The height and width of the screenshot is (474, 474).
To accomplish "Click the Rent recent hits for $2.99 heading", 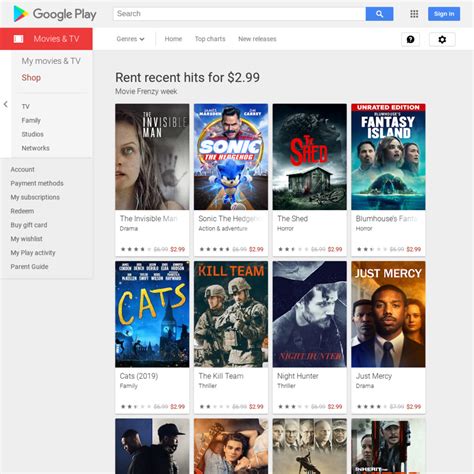I will point(187,78).
